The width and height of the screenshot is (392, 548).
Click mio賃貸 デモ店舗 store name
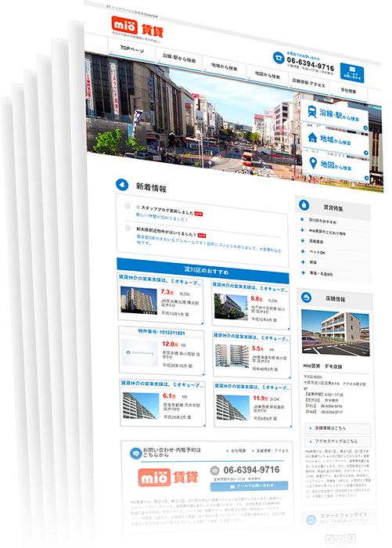tap(322, 366)
